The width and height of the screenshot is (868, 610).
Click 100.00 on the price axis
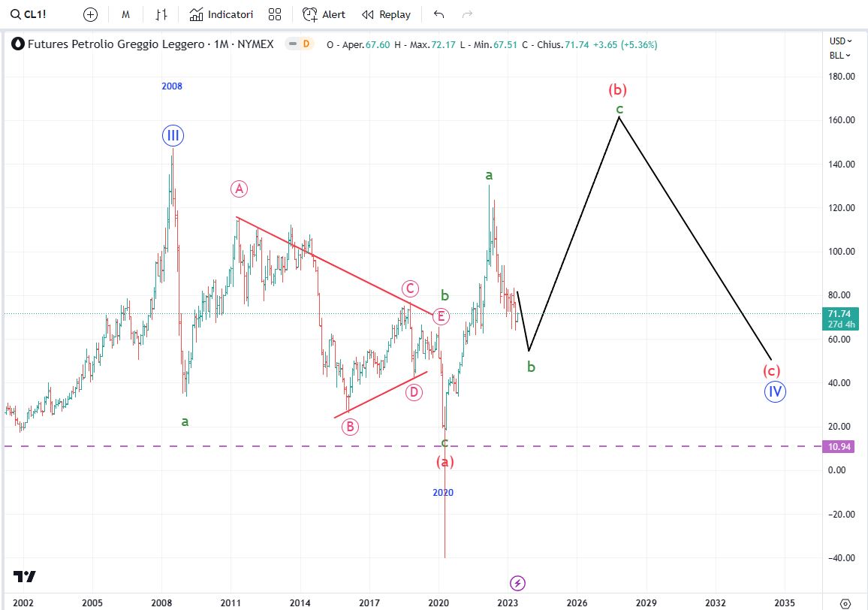click(842, 252)
